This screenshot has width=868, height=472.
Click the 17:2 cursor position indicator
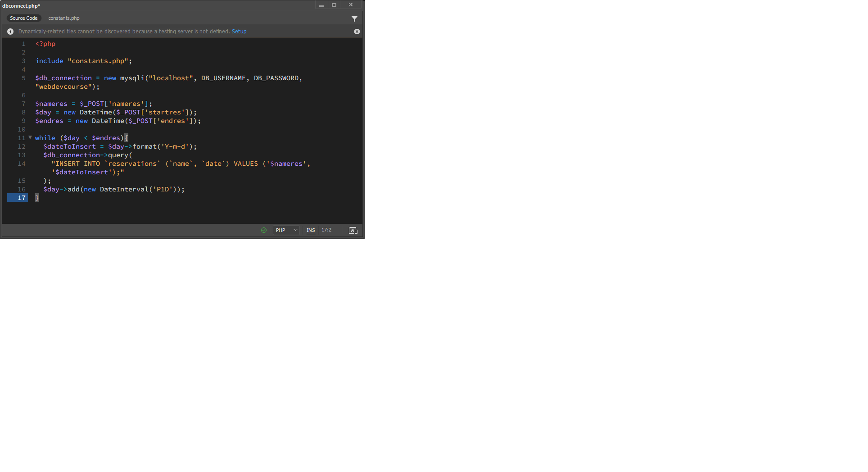click(326, 230)
